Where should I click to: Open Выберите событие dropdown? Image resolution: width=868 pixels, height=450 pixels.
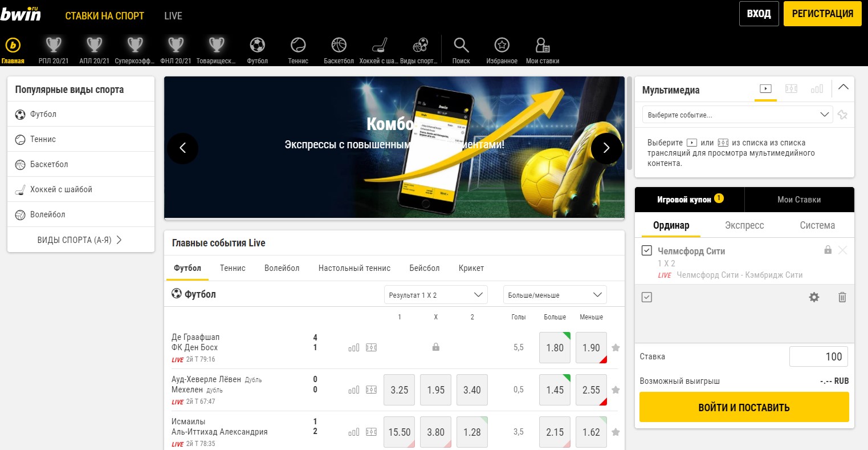(x=737, y=115)
